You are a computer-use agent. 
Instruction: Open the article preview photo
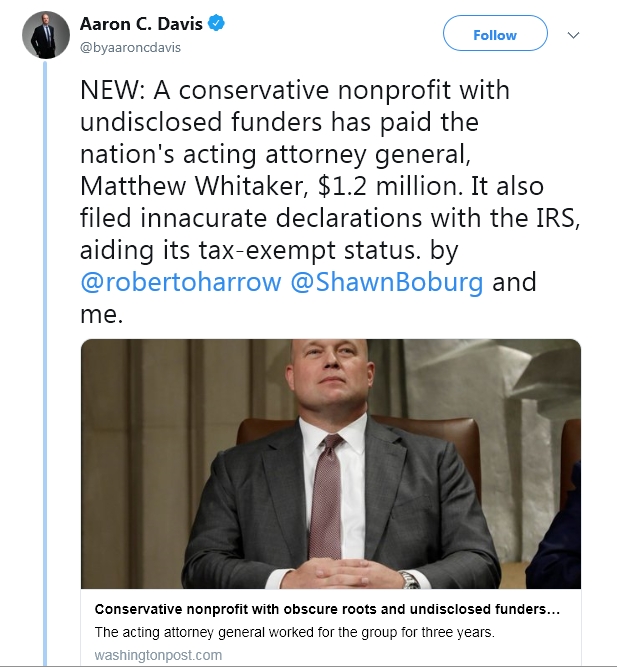pyautogui.click(x=331, y=464)
